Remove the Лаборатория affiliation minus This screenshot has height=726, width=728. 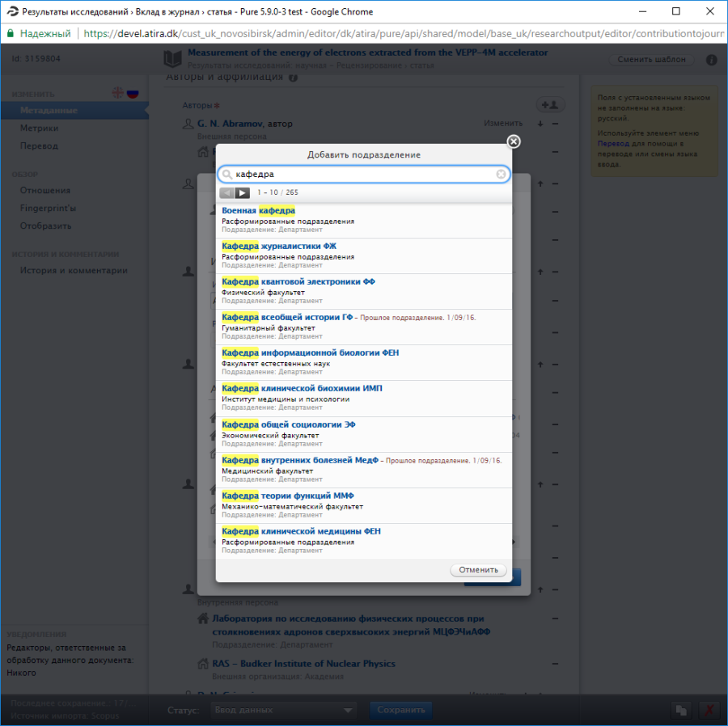[555, 618]
